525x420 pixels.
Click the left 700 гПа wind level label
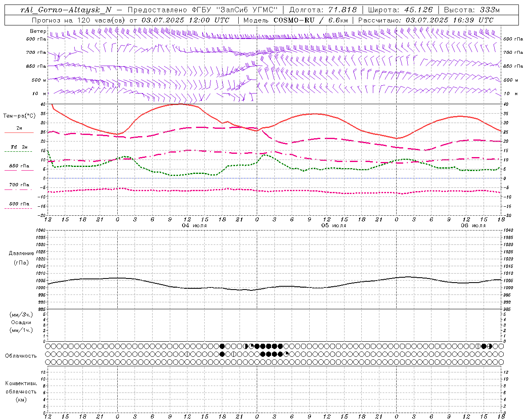point(36,52)
